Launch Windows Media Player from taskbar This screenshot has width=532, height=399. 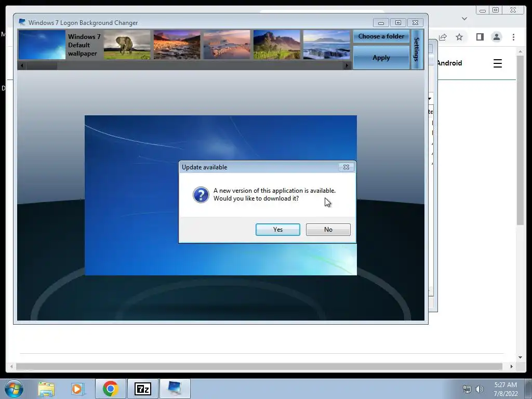pos(78,389)
